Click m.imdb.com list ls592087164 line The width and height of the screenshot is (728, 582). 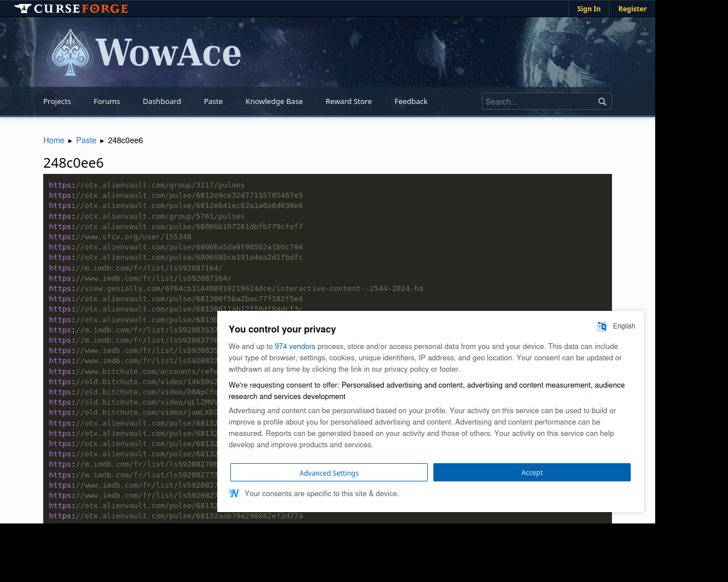[135, 268]
